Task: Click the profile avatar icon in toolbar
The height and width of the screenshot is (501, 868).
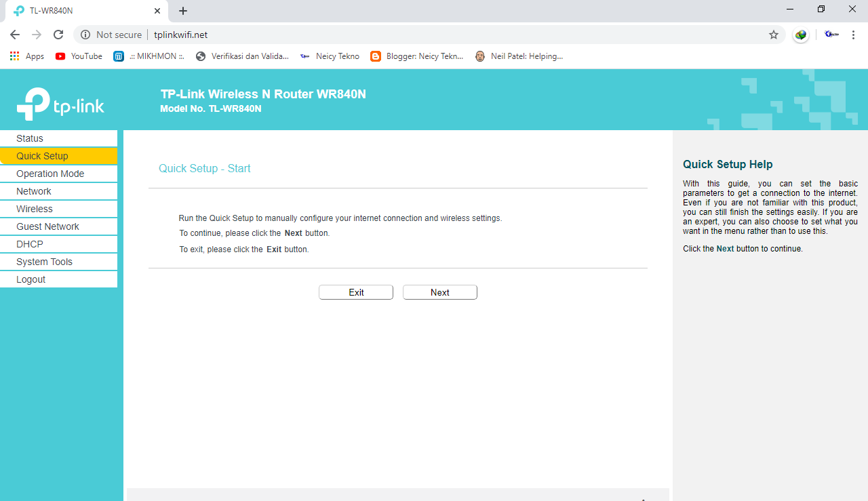Action: coord(831,35)
